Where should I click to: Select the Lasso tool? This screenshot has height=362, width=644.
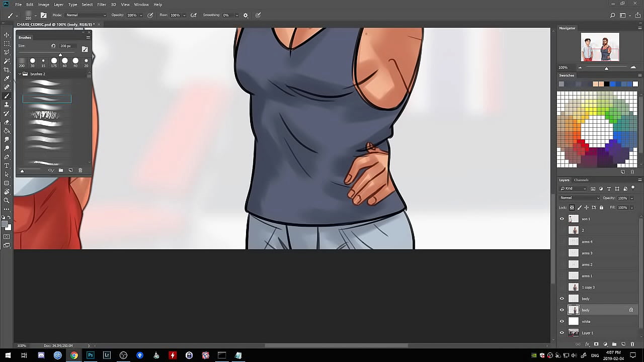click(x=7, y=52)
